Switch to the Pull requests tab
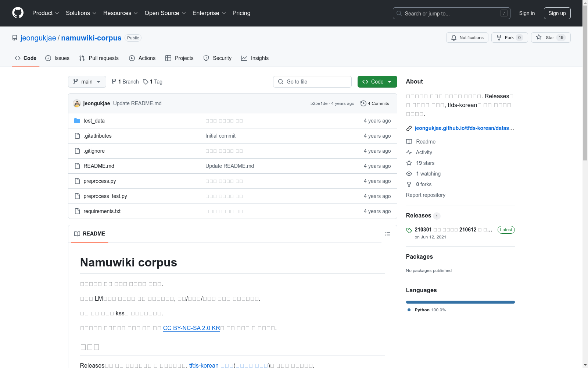This screenshot has width=588, height=368. 99,58
